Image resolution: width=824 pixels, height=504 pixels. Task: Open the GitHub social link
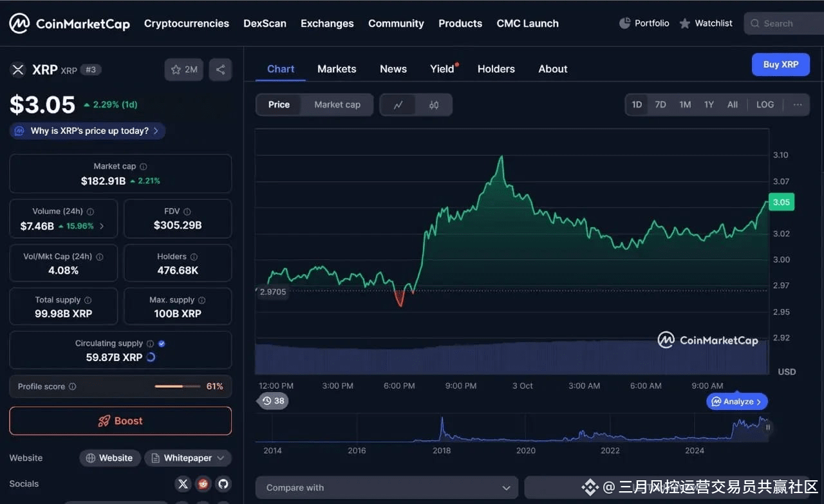pyautogui.click(x=223, y=484)
